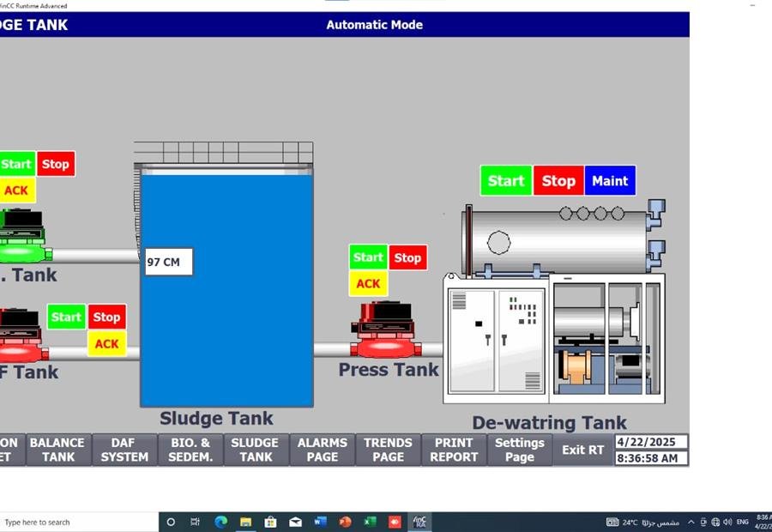Select WinCC RT taskbar icon
The height and width of the screenshot is (532, 772).
pyautogui.click(x=419, y=522)
